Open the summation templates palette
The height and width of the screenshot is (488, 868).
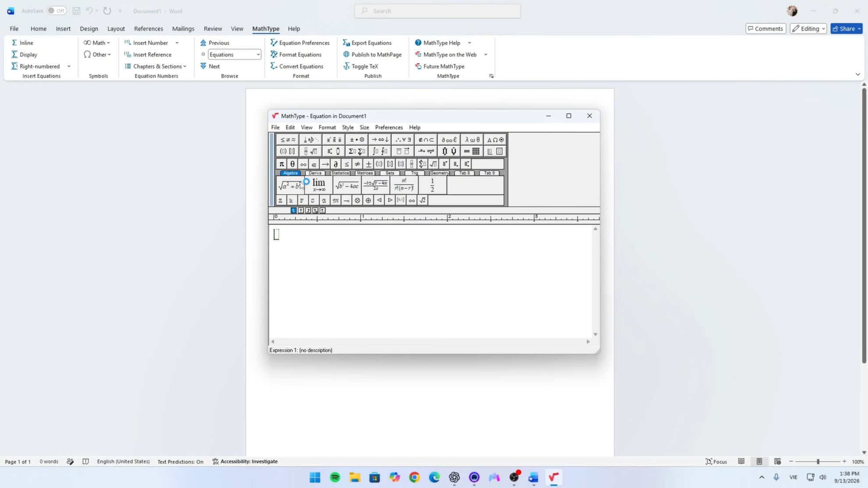[x=357, y=151]
